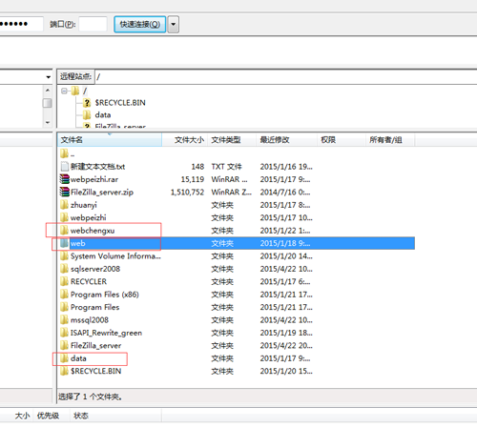The height and width of the screenshot is (448, 477).
Task: Click FileZilla_server.zip archive icon
Action: pyautogui.click(x=65, y=192)
